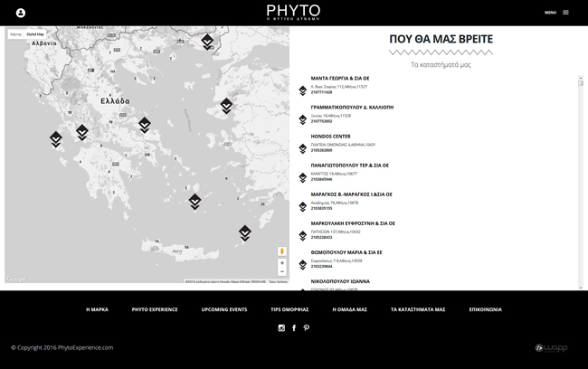The image size is (588, 369).
Task: Click marker icon beside ΠΑΝΑΓΙΩΤΟΠΟΥΛΟΥ store
Action: click(x=303, y=178)
